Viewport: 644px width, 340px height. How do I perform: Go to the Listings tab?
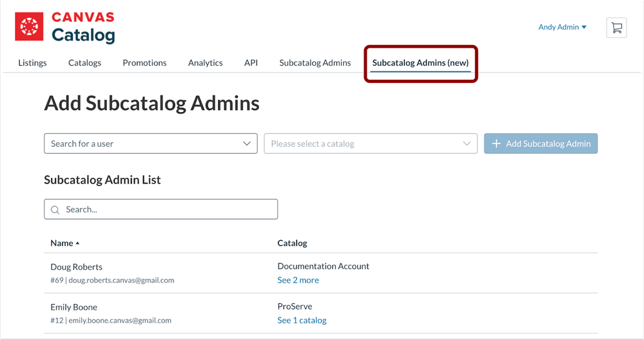32,62
